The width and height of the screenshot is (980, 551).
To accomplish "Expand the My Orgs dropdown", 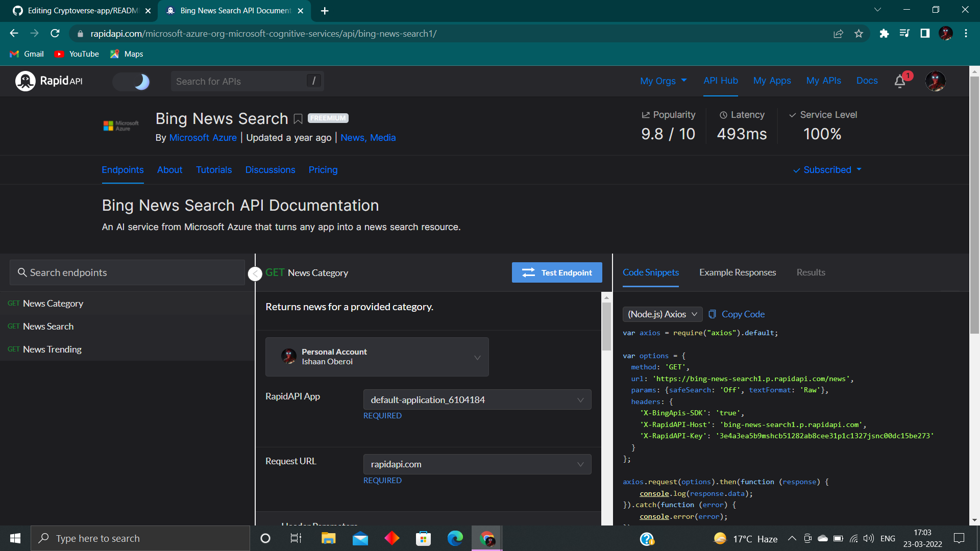I will pyautogui.click(x=664, y=81).
